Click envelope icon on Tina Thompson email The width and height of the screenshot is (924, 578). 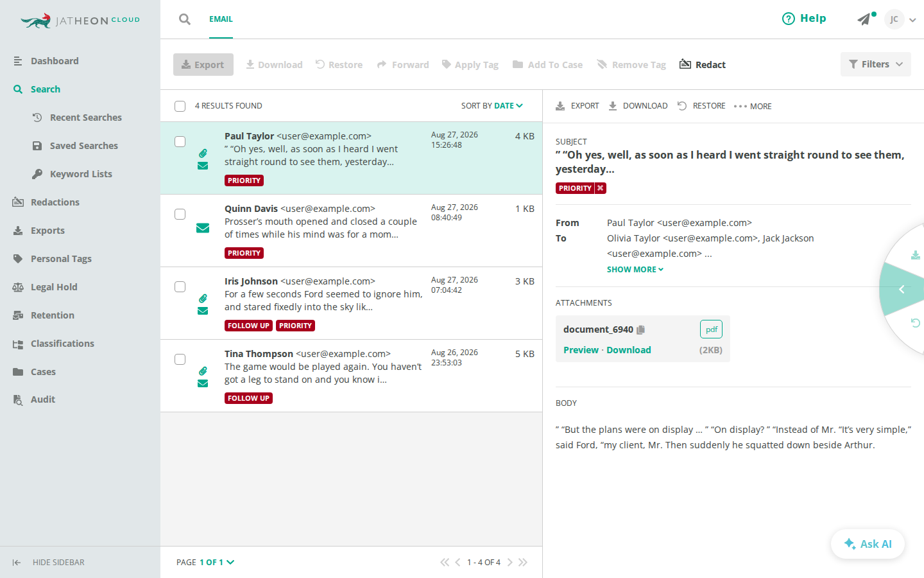point(203,383)
